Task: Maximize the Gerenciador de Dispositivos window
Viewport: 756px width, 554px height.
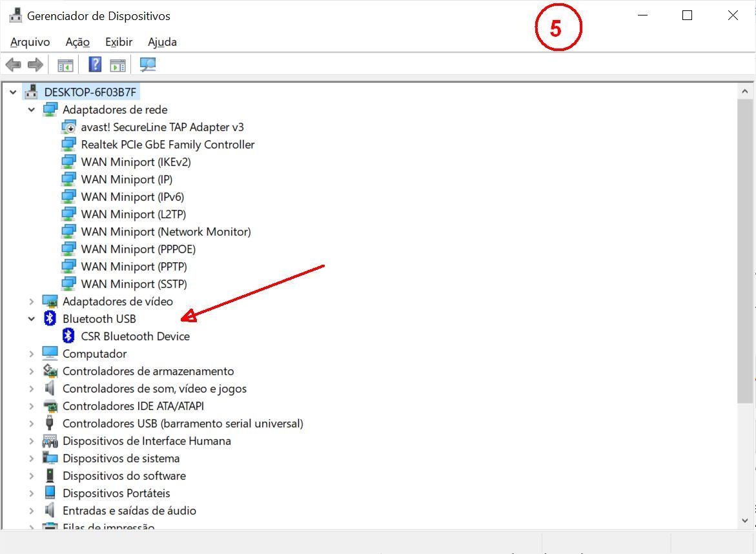Action: (x=687, y=15)
